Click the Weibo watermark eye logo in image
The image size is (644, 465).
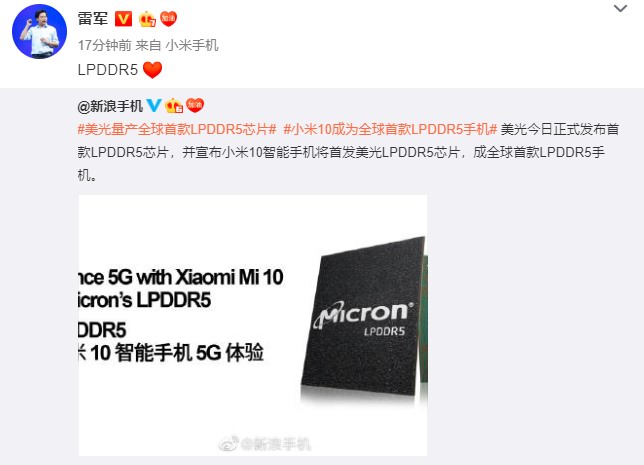click(229, 443)
